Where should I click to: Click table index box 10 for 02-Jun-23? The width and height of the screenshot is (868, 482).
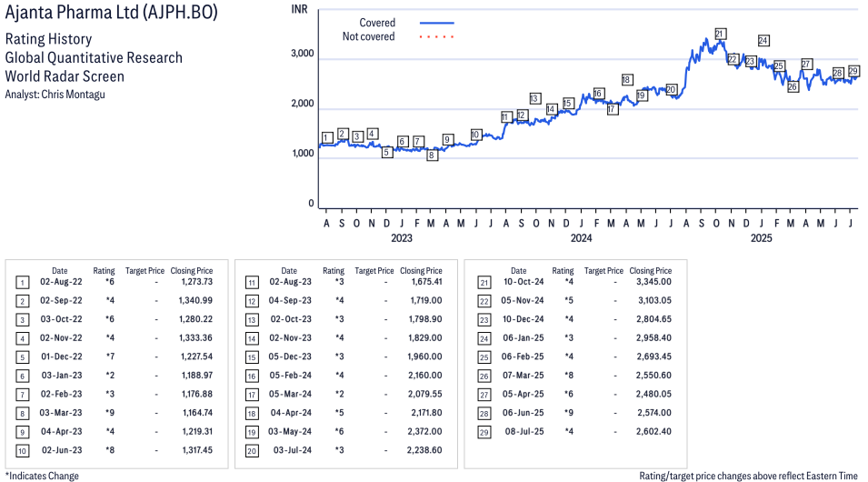pos(22,451)
